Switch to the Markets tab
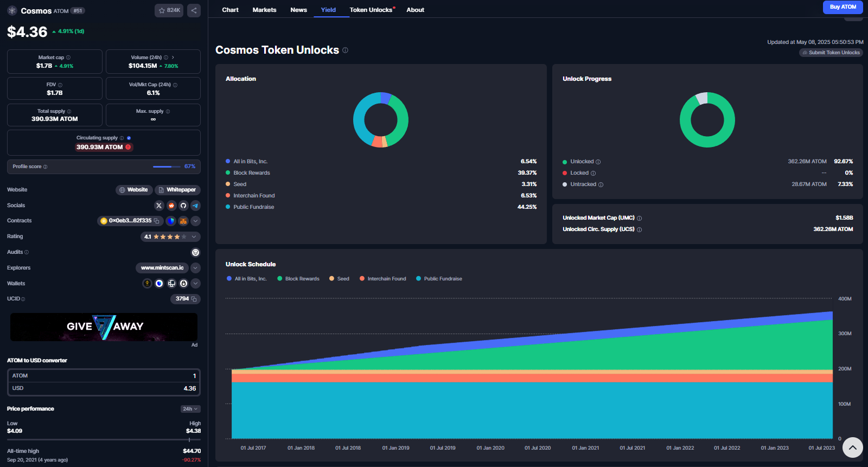Screen dimensions: 868x467 tap(265, 10)
